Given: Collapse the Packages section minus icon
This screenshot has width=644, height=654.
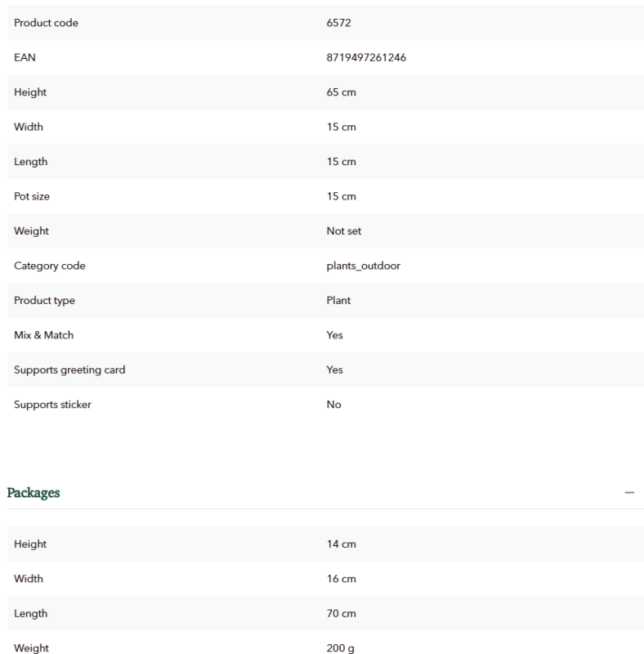Looking at the screenshot, I should [629, 493].
